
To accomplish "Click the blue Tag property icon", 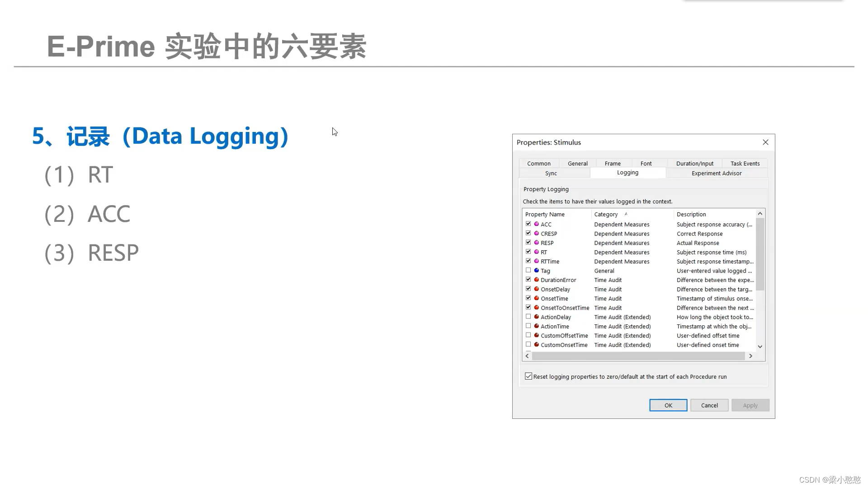I will coord(537,271).
